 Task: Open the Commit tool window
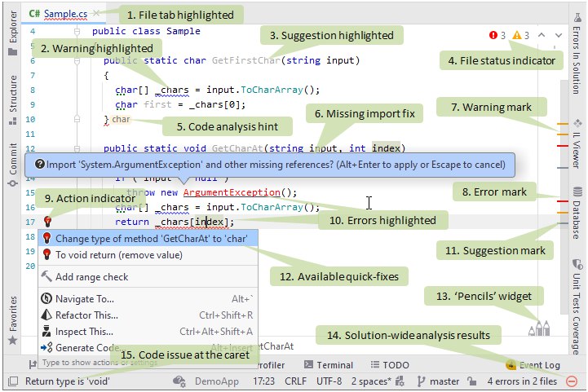13,164
